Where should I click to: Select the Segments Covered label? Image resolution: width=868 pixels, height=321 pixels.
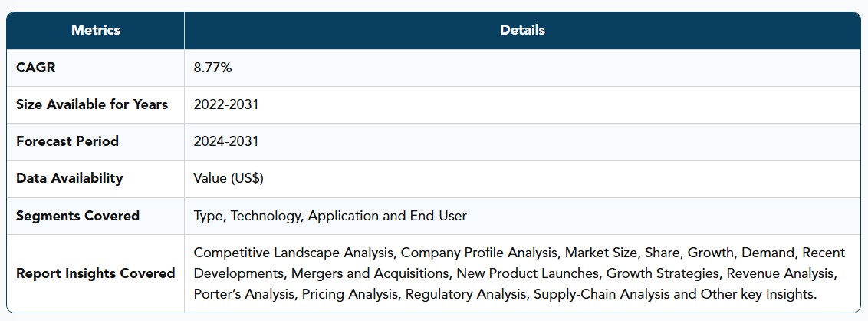(x=77, y=216)
